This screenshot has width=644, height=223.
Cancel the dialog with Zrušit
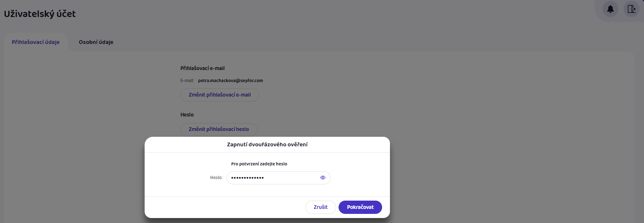pyautogui.click(x=320, y=207)
